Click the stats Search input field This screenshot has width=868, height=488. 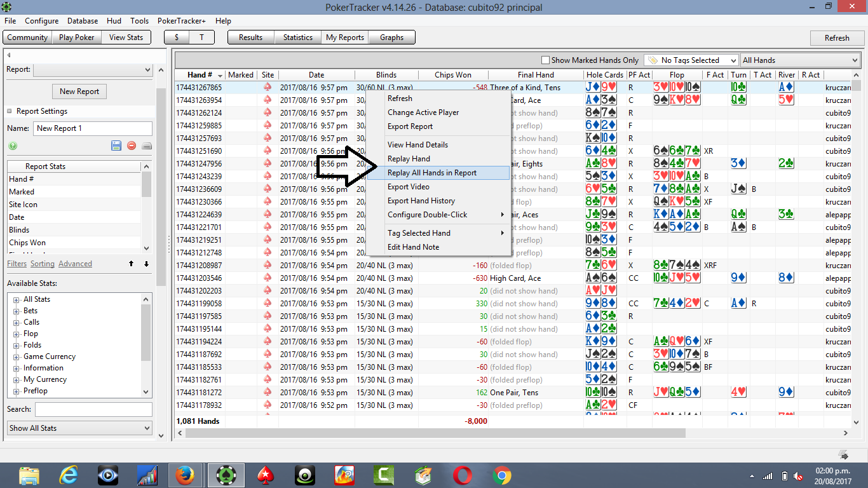(x=93, y=409)
